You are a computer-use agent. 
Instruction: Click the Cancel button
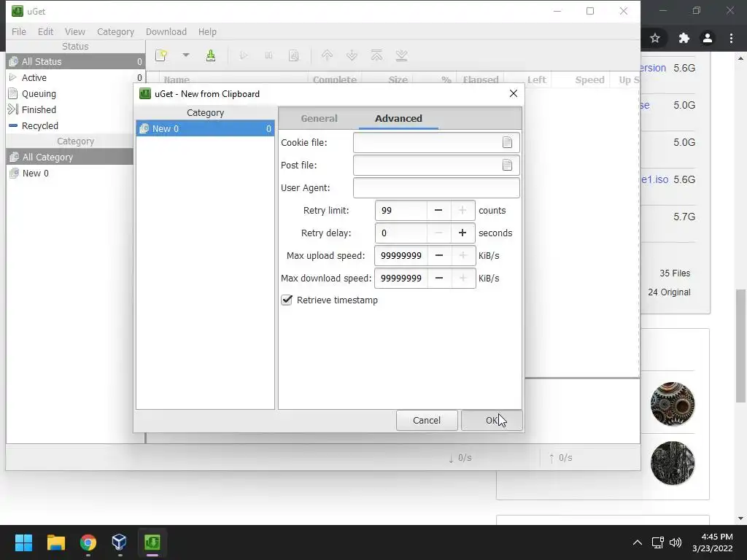click(426, 421)
